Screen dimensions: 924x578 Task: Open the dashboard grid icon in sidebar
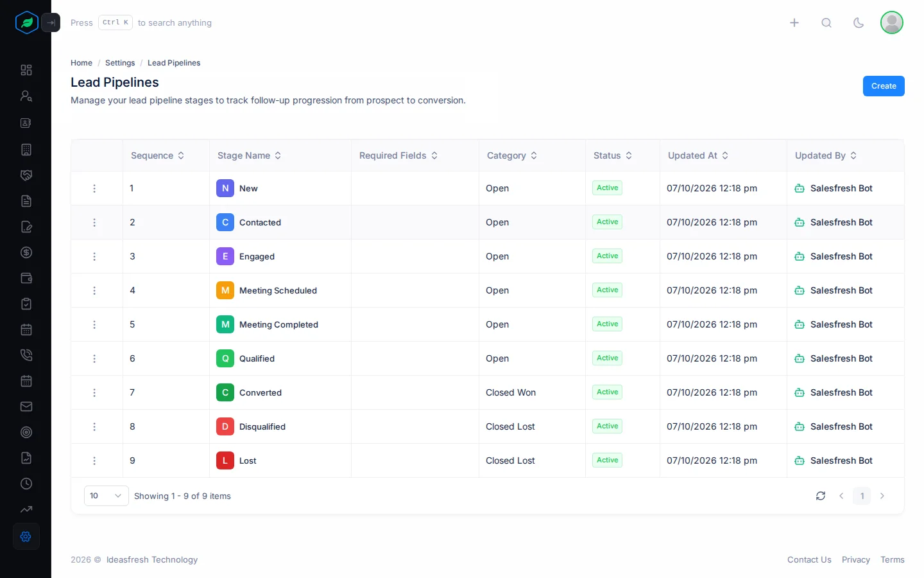coord(26,70)
